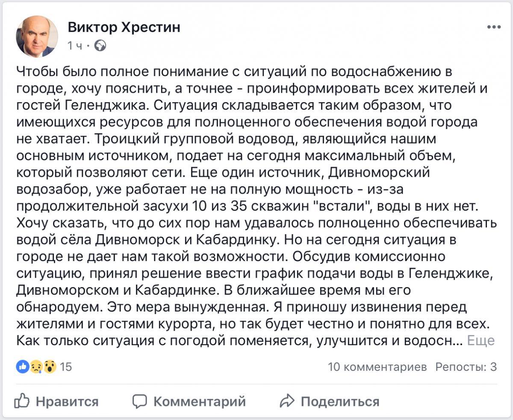Click the curved arrow share icon
This screenshot has width=513, height=420.
point(287,401)
